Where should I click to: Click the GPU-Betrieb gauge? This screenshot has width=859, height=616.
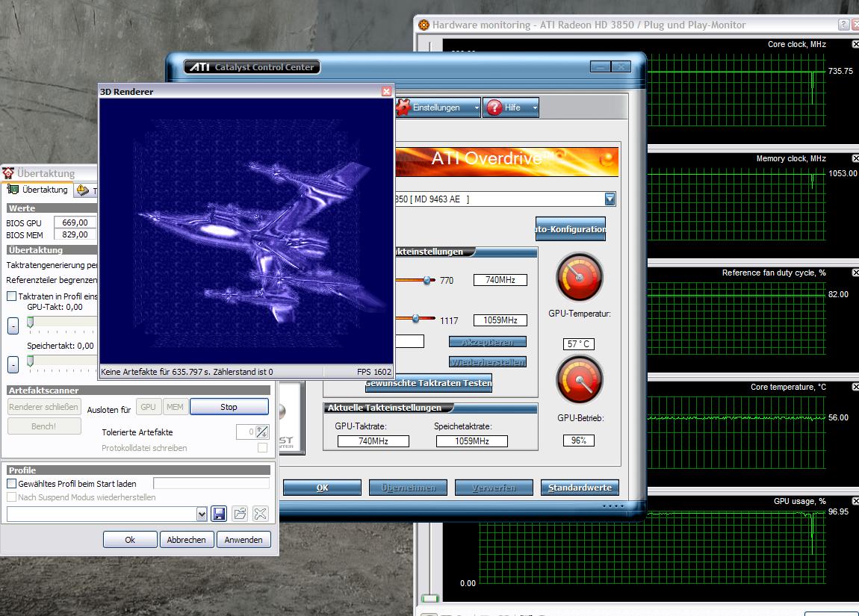580,380
